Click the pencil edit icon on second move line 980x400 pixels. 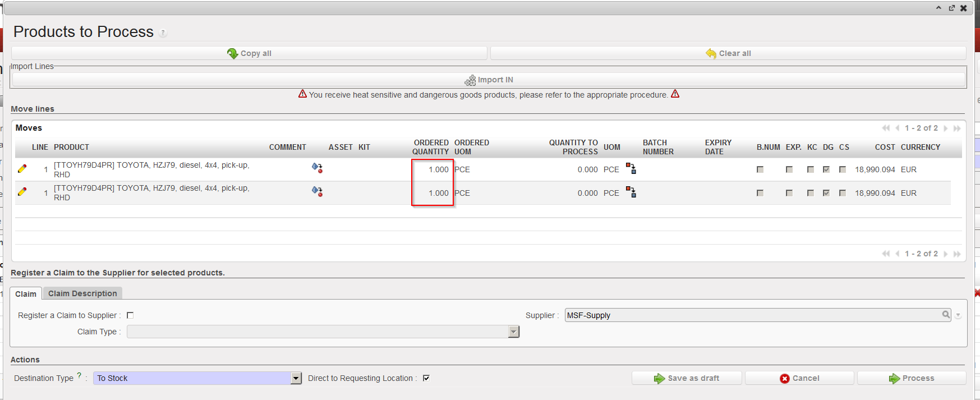22,192
